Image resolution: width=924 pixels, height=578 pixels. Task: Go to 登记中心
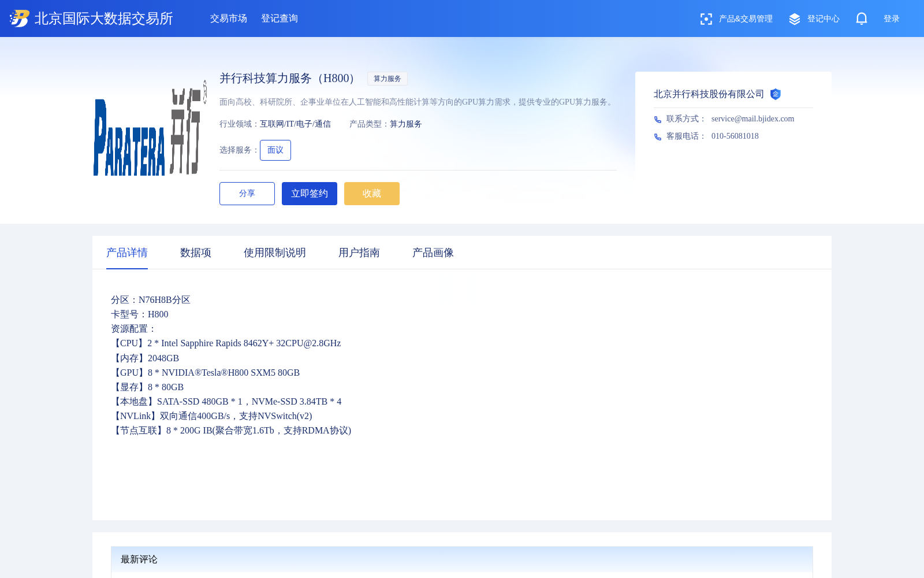[x=824, y=19]
